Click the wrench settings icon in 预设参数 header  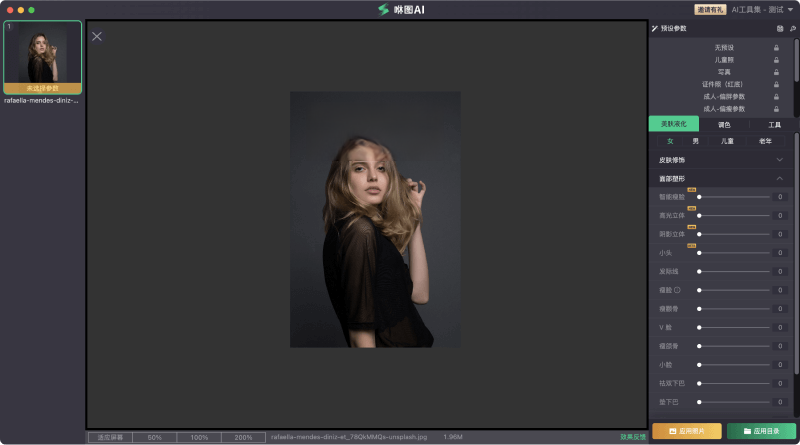pos(792,29)
